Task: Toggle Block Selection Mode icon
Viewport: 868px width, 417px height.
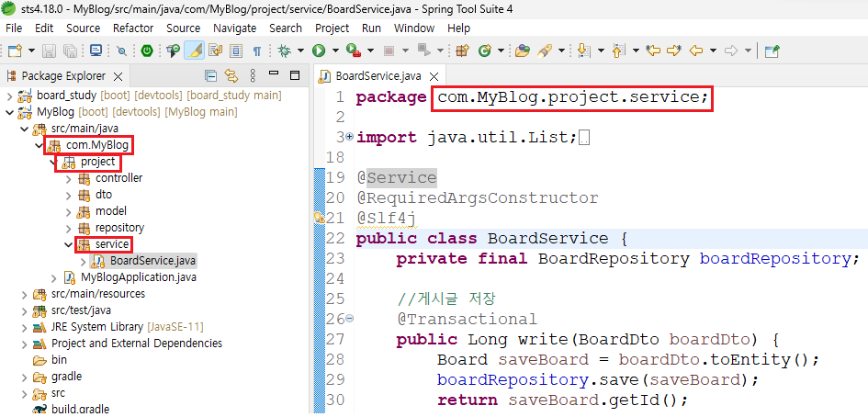Action: click(x=236, y=51)
